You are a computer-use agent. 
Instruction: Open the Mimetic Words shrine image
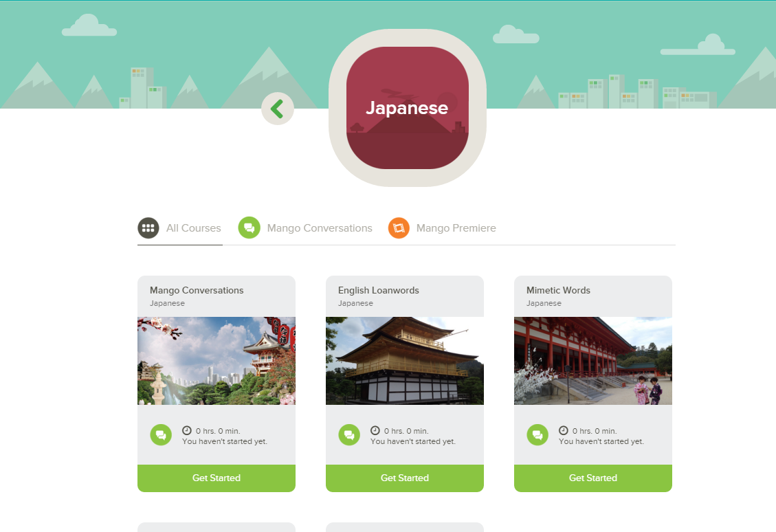coord(593,361)
